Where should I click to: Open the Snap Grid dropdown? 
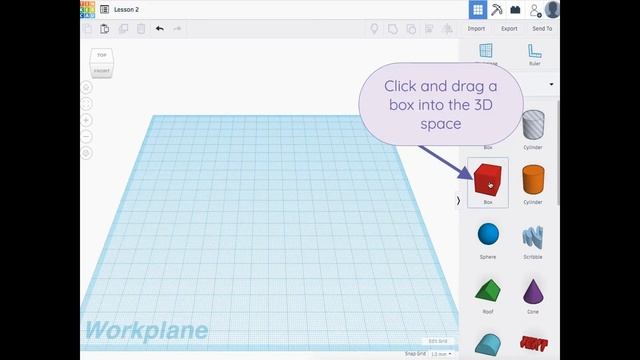[x=441, y=354]
